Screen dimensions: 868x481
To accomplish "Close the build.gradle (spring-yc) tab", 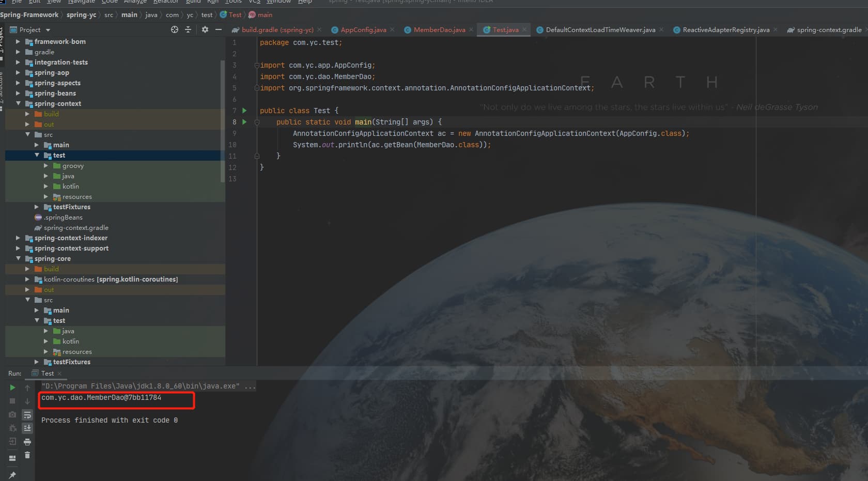I will coord(319,29).
